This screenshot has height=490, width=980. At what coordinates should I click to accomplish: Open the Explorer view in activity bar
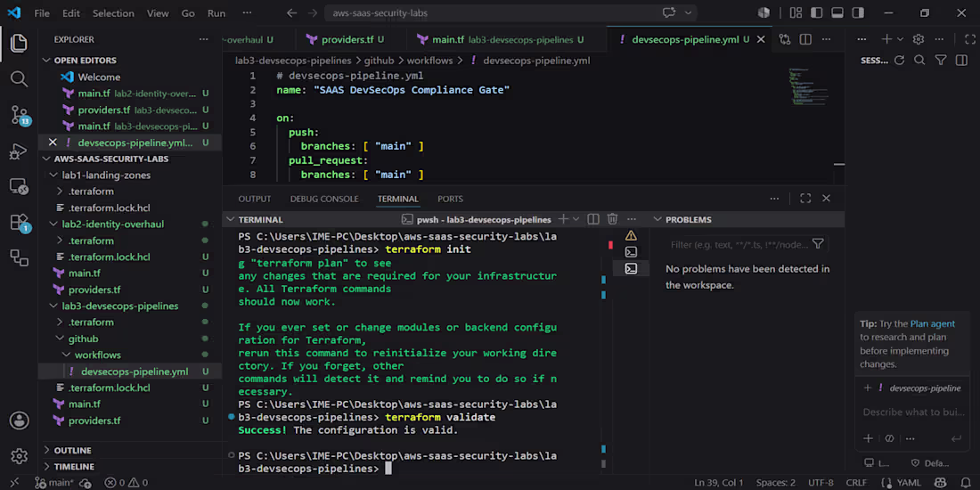tap(19, 43)
